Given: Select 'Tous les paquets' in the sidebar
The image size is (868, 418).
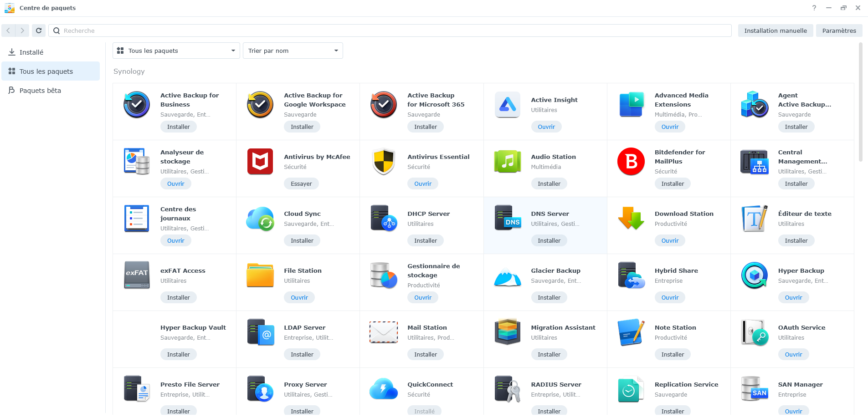Looking at the screenshot, I should 46,71.
